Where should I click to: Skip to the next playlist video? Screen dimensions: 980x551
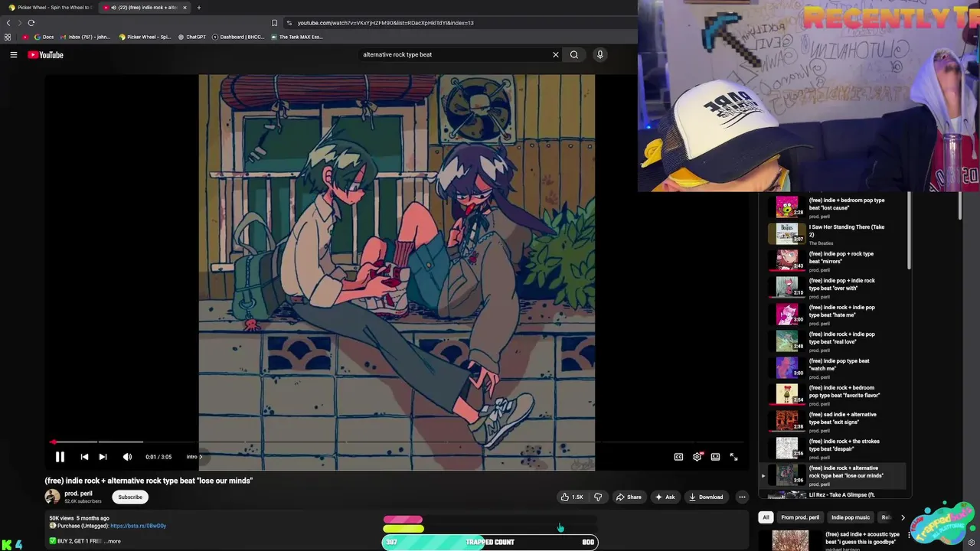(103, 457)
